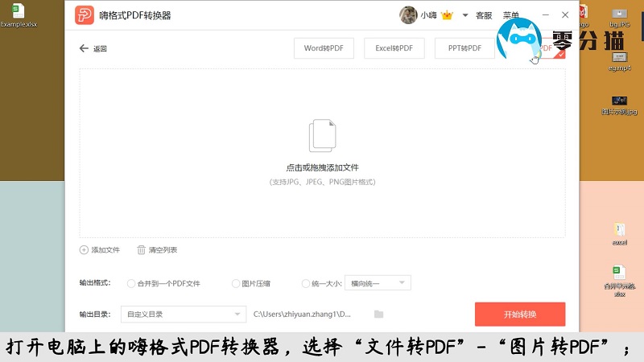The width and height of the screenshot is (644, 362).
Task: Open bg.JPG desktop icon
Action: [x=619, y=18]
